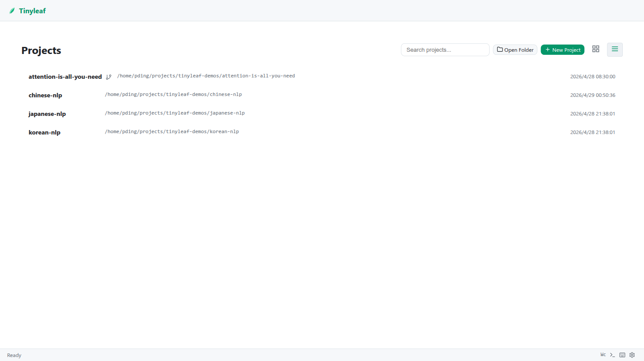Focus the Search projects field
Image resolution: width=644 pixels, height=361 pixels.
pos(445,50)
